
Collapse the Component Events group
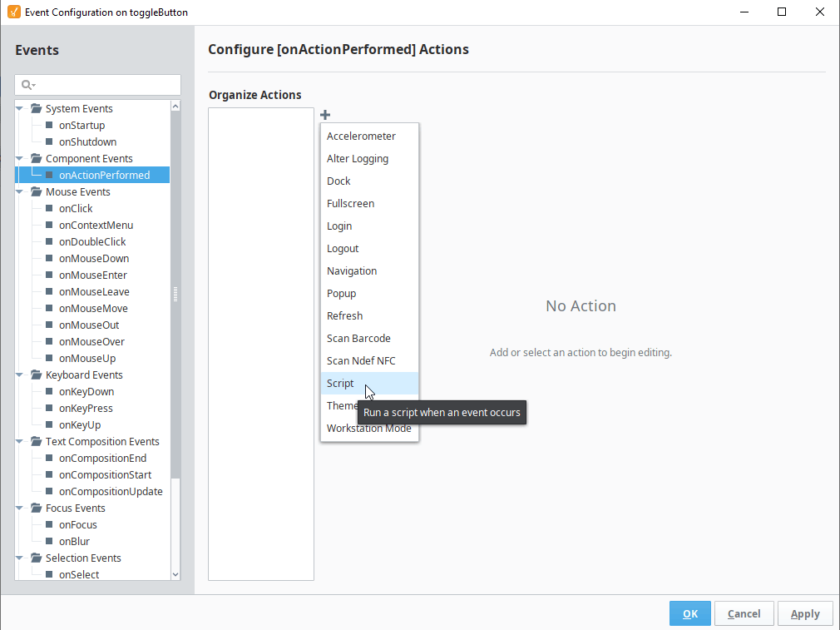[x=20, y=158]
